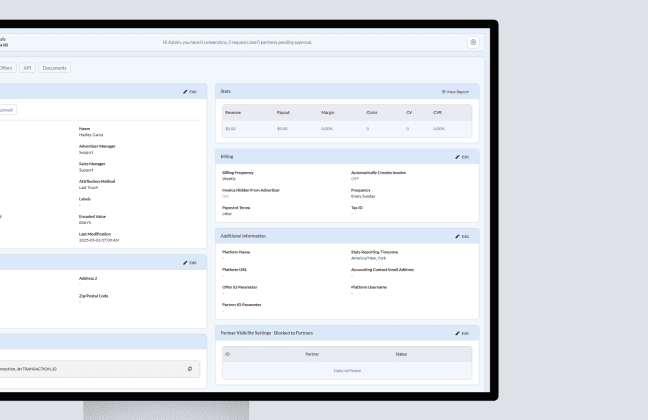Click 'America/New_York' timezone value
The height and width of the screenshot is (420, 648).
point(368,258)
